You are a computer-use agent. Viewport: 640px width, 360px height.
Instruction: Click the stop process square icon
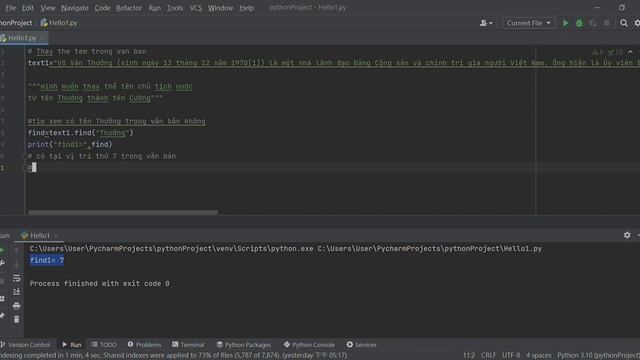click(607, 23)
